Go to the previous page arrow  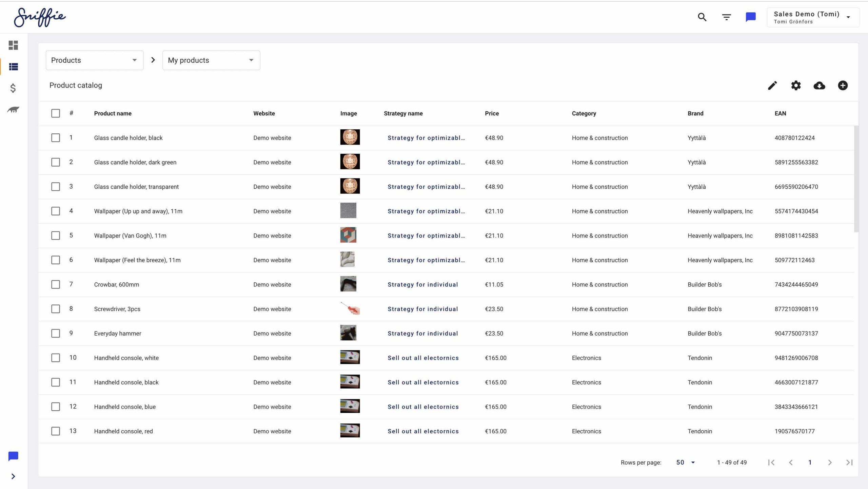pyautogui.click(x=791, y=462)
